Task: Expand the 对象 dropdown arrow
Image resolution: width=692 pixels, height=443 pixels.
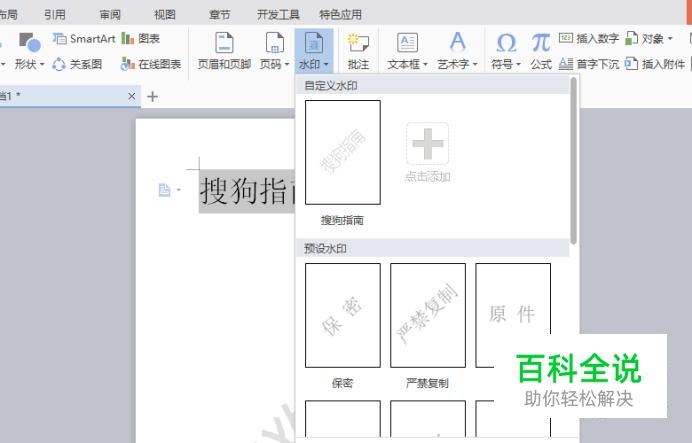Action: point(670,39)
